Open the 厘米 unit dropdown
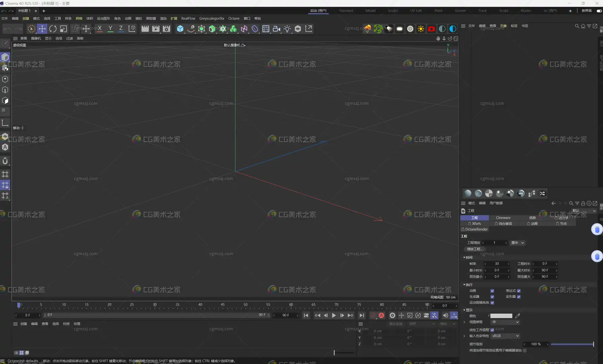The width and height of the screenshot is (603, 364). point(517,243)
